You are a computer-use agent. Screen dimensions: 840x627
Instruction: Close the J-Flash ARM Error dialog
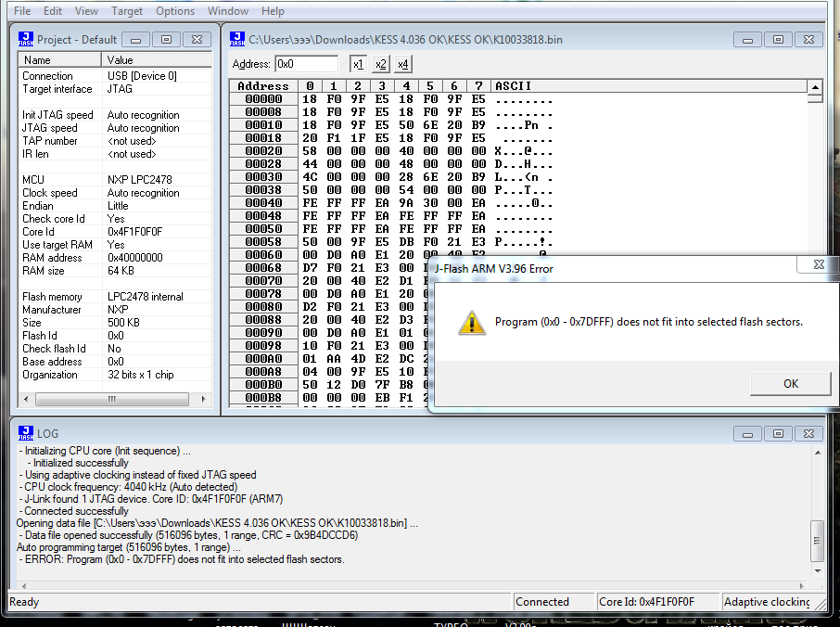(x=819, y=264)
